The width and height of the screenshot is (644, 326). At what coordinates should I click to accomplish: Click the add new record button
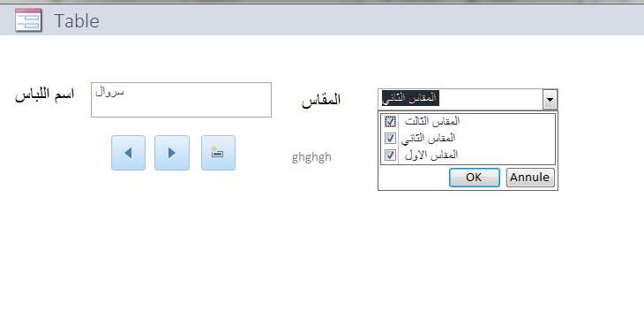[218, 153]
